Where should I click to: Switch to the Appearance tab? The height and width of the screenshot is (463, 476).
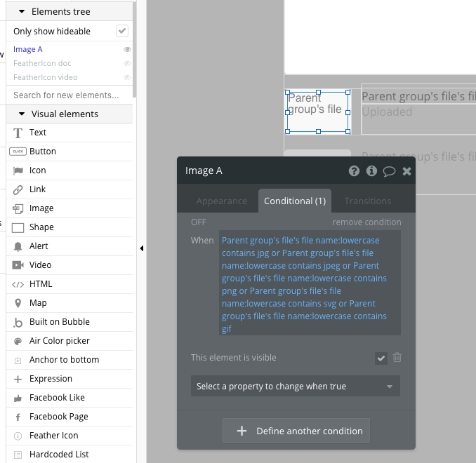click(x=222, y=201)
